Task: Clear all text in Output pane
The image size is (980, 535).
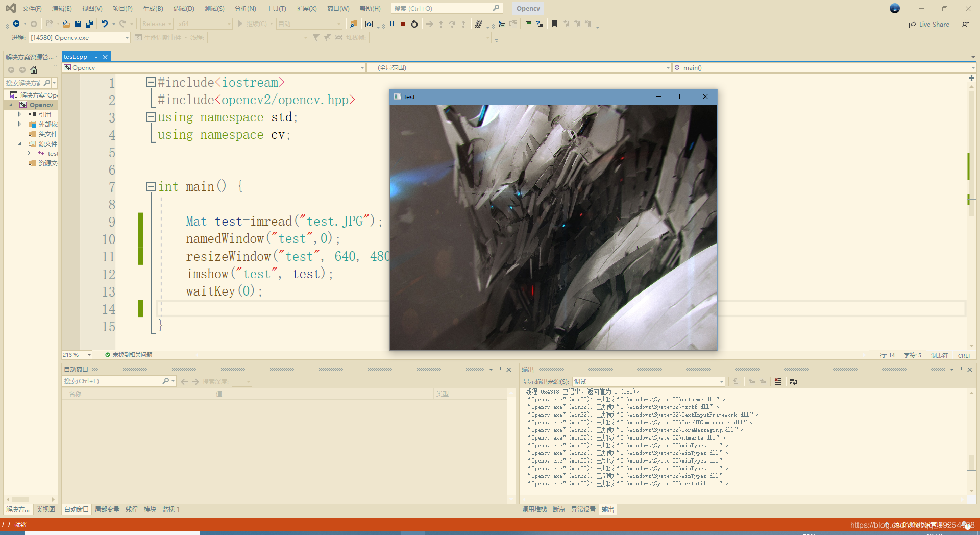Action: point(778,382)
